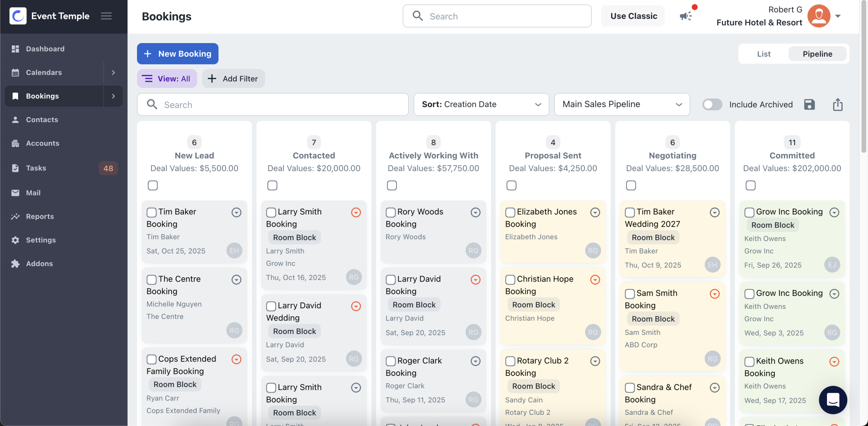Switch to the List view tab
Viewport: 868px width, 426px height.
(764, 54)
